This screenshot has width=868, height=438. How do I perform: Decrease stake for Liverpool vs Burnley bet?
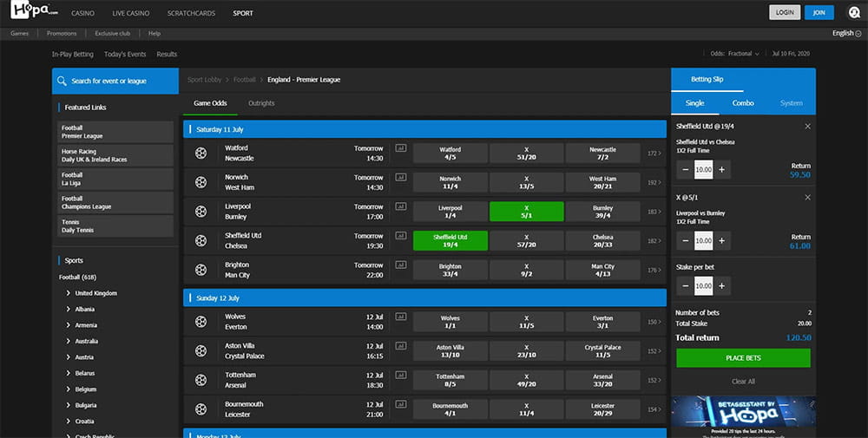pos(686,240)
